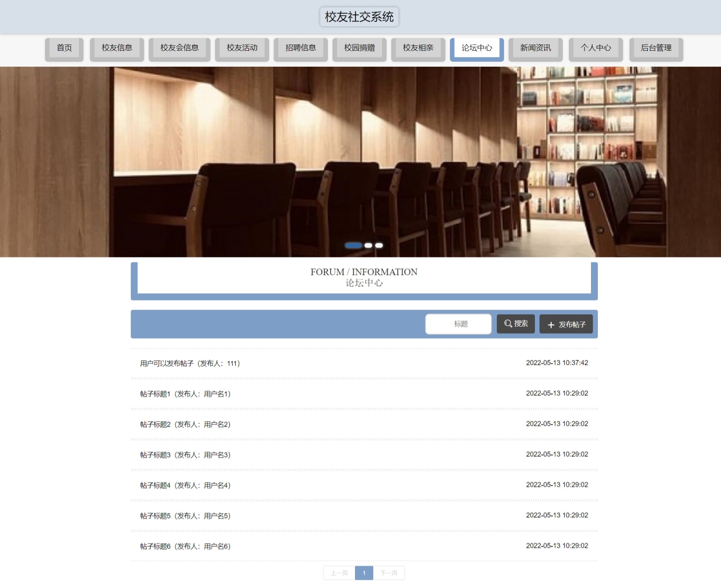This screenshot has width=721, height=588.
Task: Open the 首页 nav tab
Action: 64,49
